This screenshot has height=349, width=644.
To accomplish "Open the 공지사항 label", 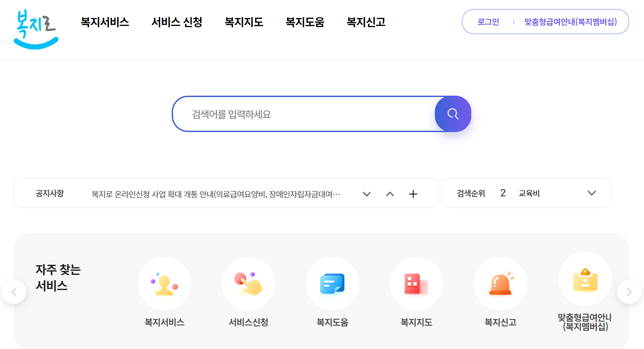I will (x=50, y=193).
